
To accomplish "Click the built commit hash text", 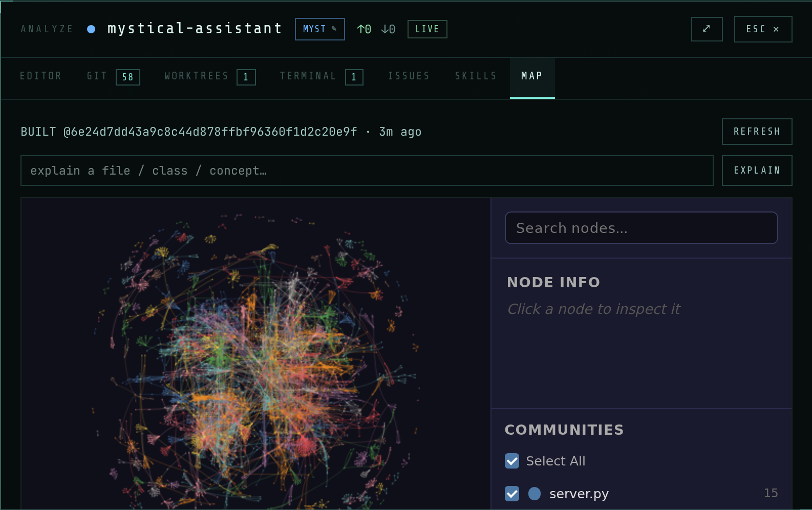I will [x=210, y=132].
